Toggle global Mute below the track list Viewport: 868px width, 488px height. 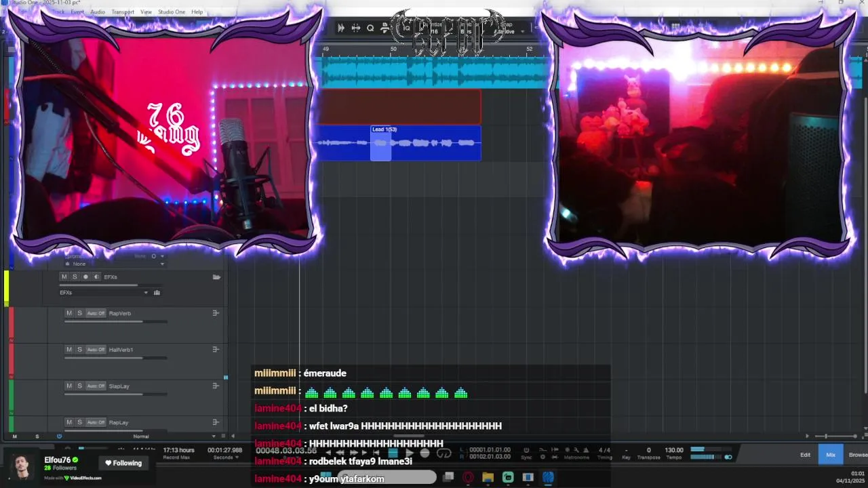tap(14, 436)
